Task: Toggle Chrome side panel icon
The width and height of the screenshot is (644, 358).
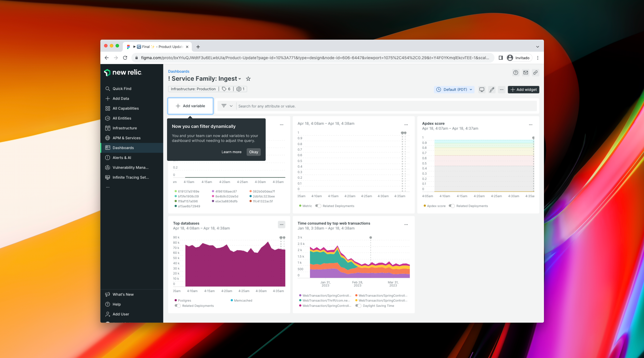Action: (501, 58)
